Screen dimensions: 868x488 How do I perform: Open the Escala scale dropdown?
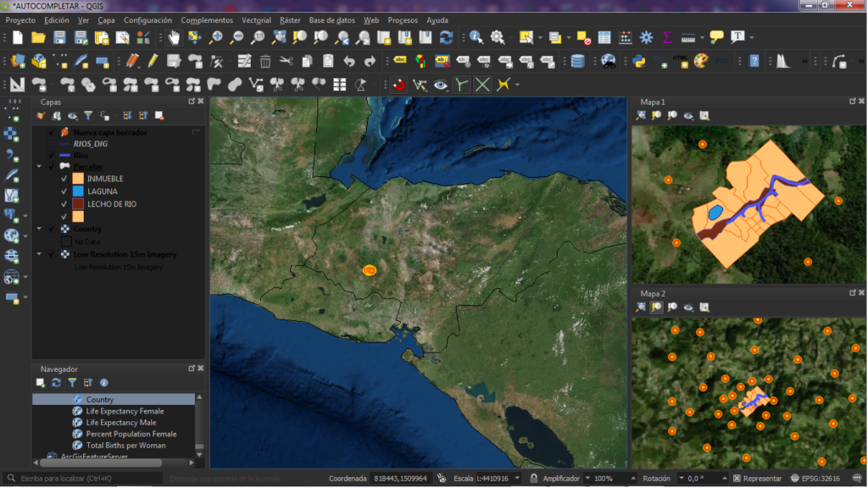click(518, 479)
